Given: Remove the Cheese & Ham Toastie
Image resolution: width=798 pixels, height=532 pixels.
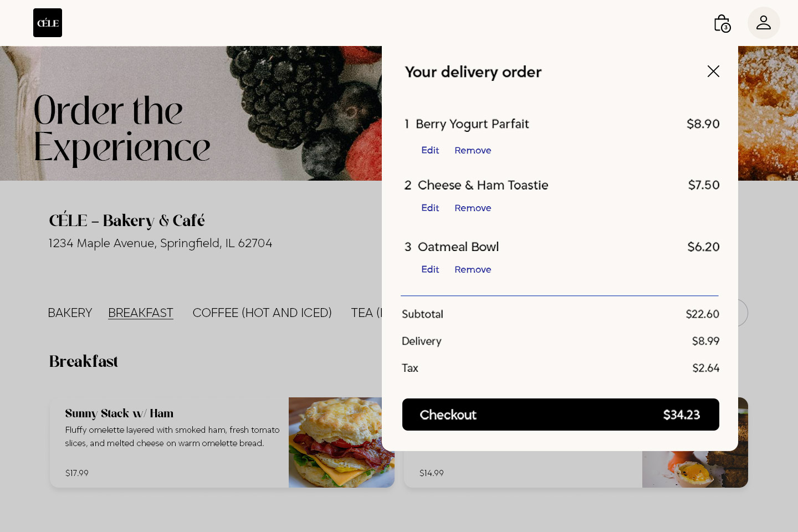Looking at the screenshot, I should coord(473,208).
